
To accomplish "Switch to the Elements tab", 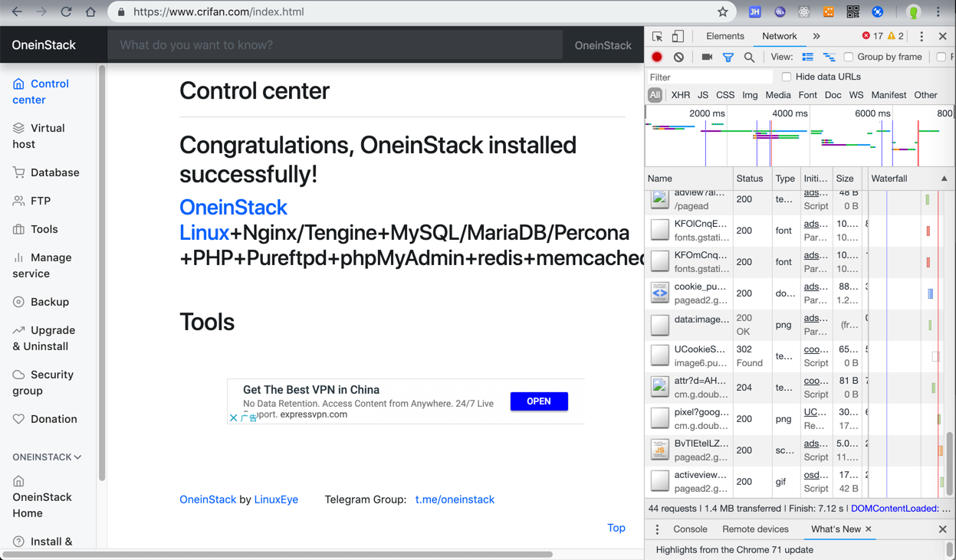I will [x=724, y=36].
